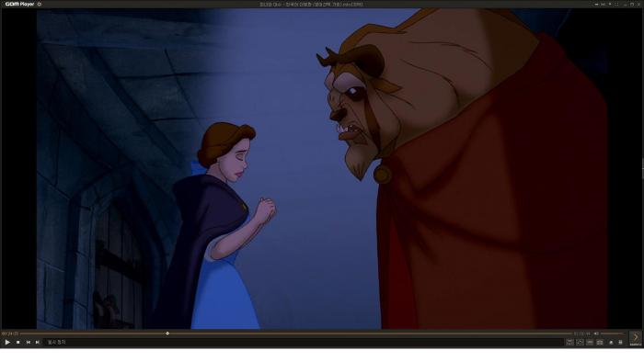Adjust the volume slider
This screenshot has width=644, height=362.
(x=613, y=334)
